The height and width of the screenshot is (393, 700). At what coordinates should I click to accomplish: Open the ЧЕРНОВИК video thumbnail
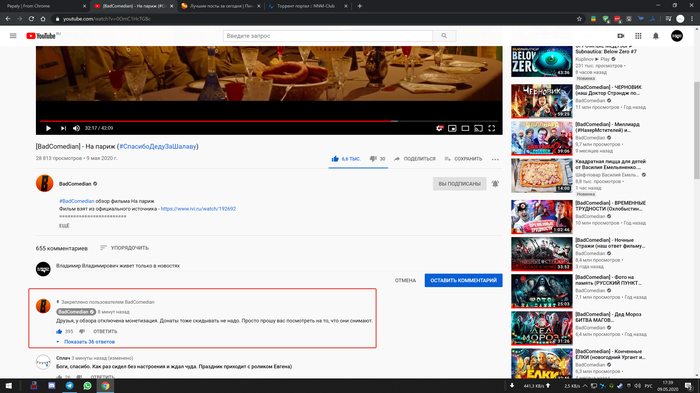[542, 101]
